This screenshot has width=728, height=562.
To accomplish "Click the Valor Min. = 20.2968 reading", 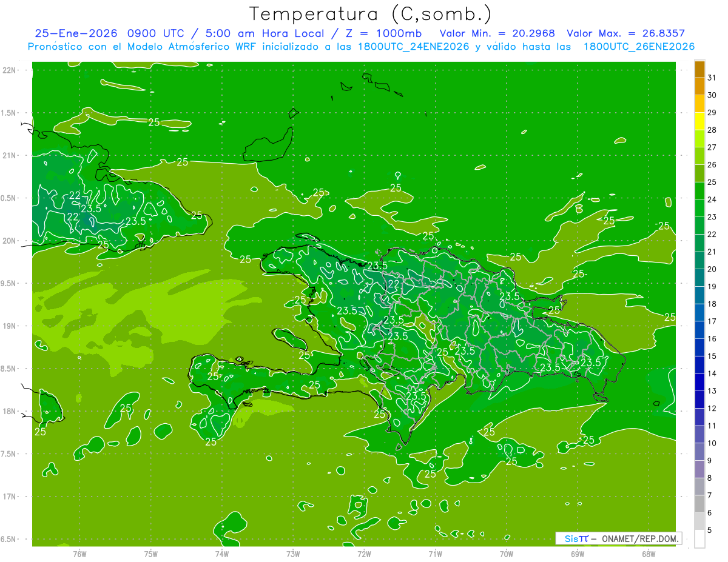I will pyautogui.click(x=497, y=33).
